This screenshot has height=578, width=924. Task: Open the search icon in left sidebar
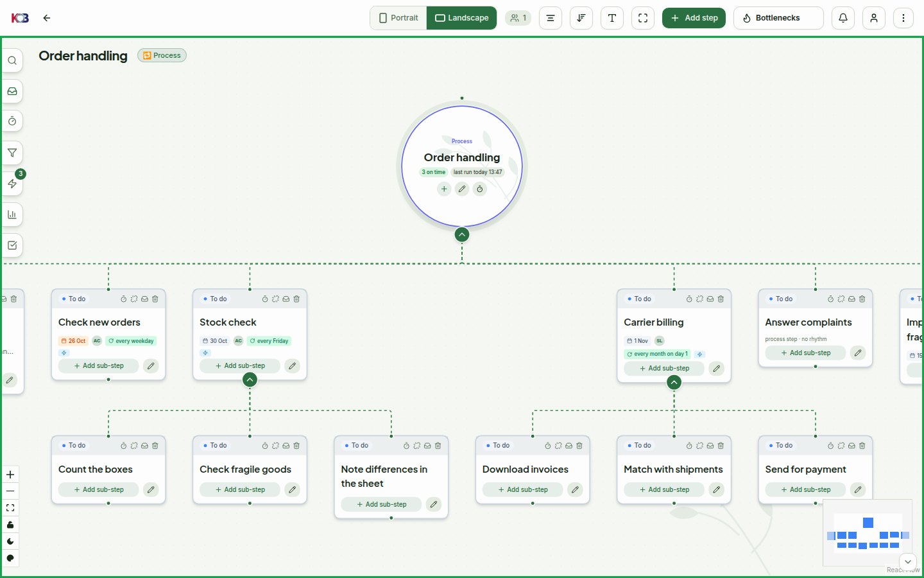click(12, 60)
